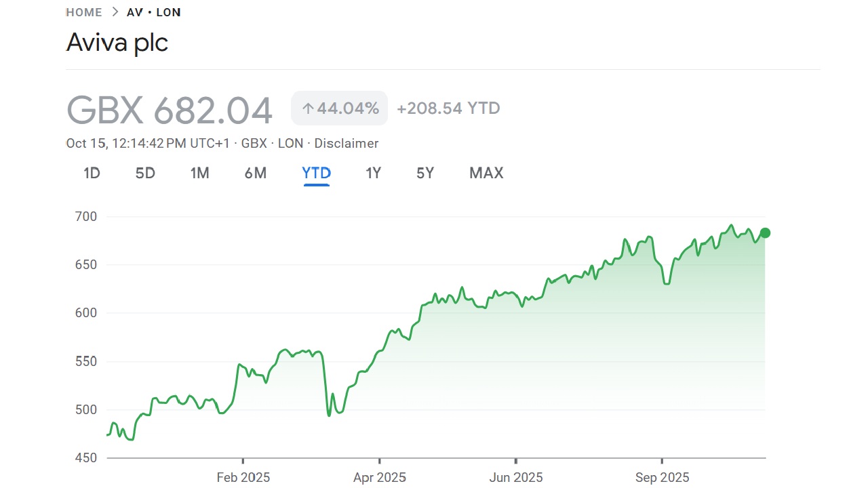Image resolution: width=868 pixels, height=488 pixels.
Task: Click the GBX 682.04 price display
Action: click(x=169, y=109)
